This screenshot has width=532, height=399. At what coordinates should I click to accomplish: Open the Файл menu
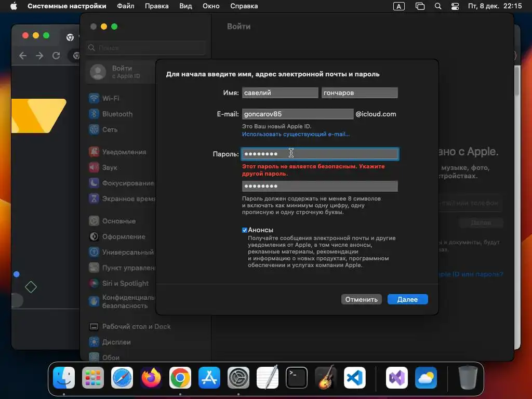click(x=126, y=6)
